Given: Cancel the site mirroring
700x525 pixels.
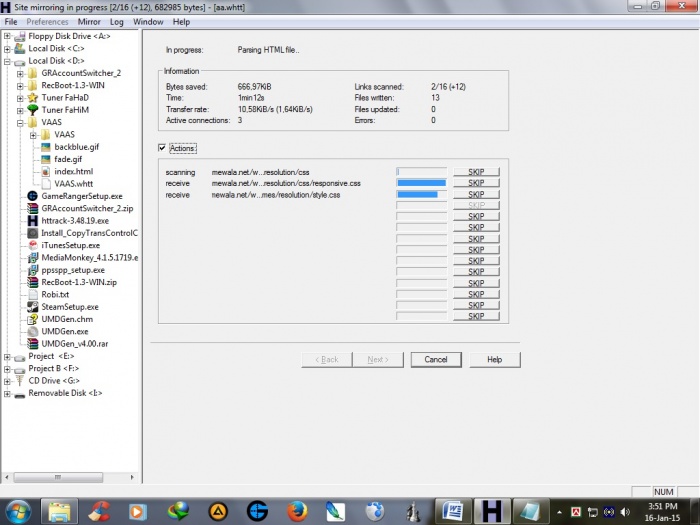Looking at the screenshot, I should pyautogui.click(x=436, y=360).
